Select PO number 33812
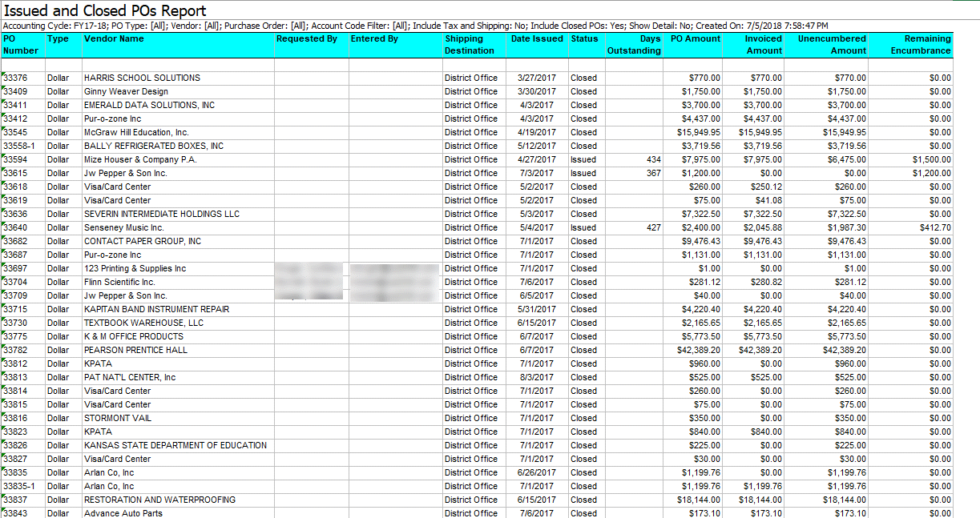 click(16, 364)
